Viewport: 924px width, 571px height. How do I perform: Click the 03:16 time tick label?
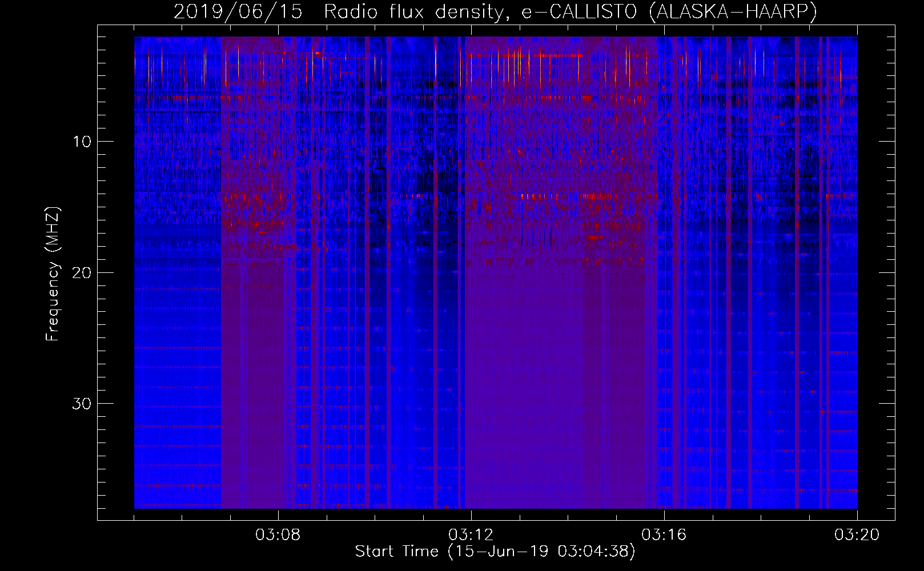664,535
